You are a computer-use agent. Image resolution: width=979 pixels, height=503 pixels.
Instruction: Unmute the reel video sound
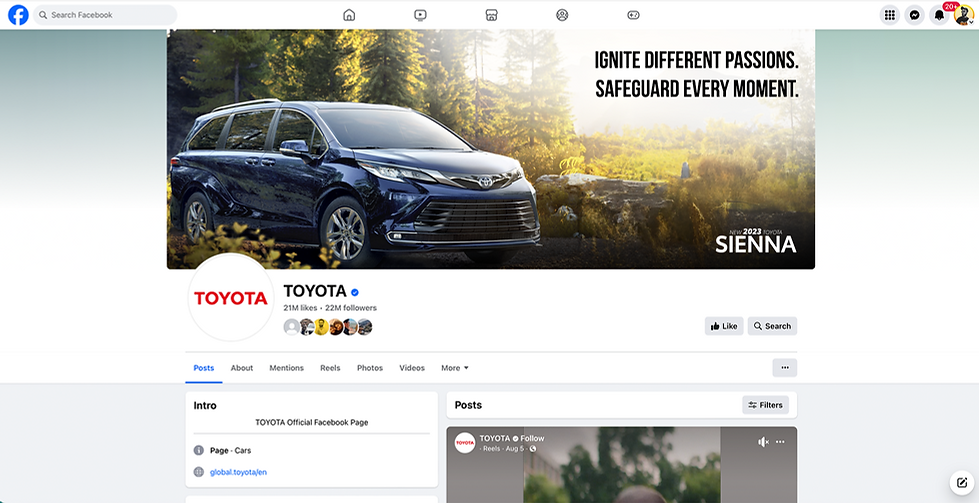point(763,442)
